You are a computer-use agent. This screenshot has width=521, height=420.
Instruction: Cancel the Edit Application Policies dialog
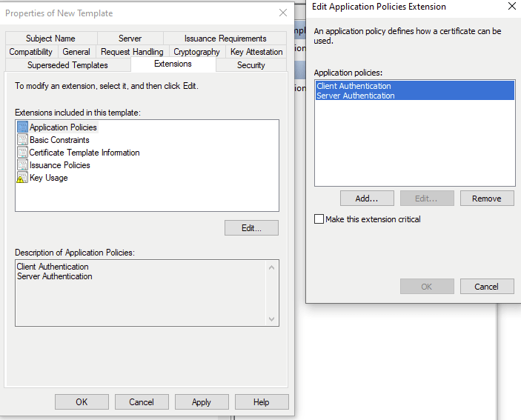(x=487, y=287)
